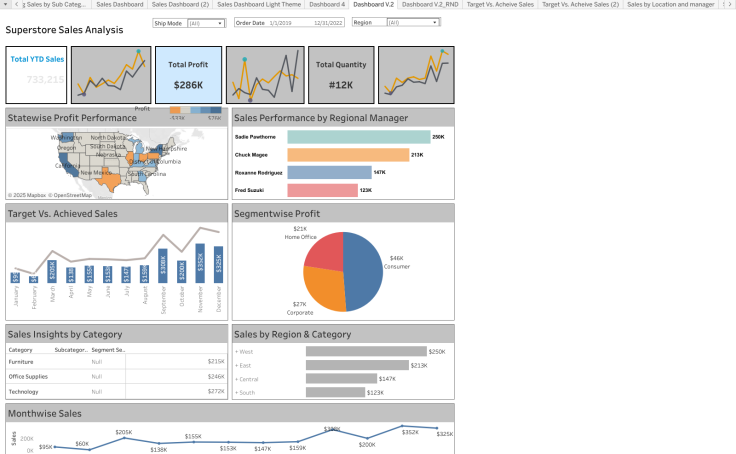
Task: Select the Total Profit KPI card
Action: pyautogui.click(x=188, y=75)
